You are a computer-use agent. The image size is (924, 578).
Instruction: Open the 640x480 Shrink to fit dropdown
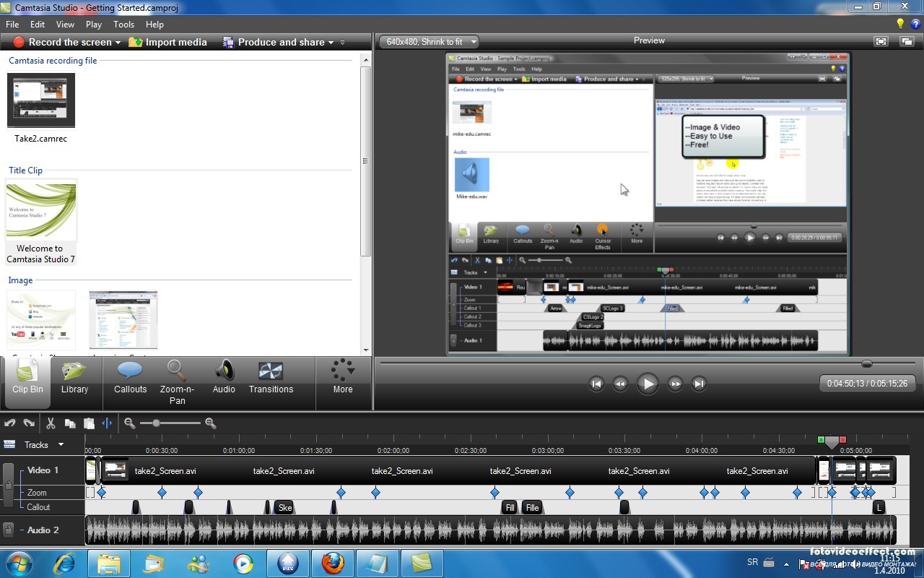(x=429, y=42)
